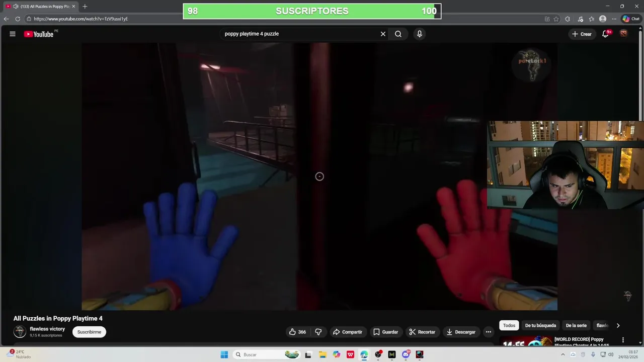Open Recortar to clip the video
This screenshot has height=362, width=644.
pos(422,332)
